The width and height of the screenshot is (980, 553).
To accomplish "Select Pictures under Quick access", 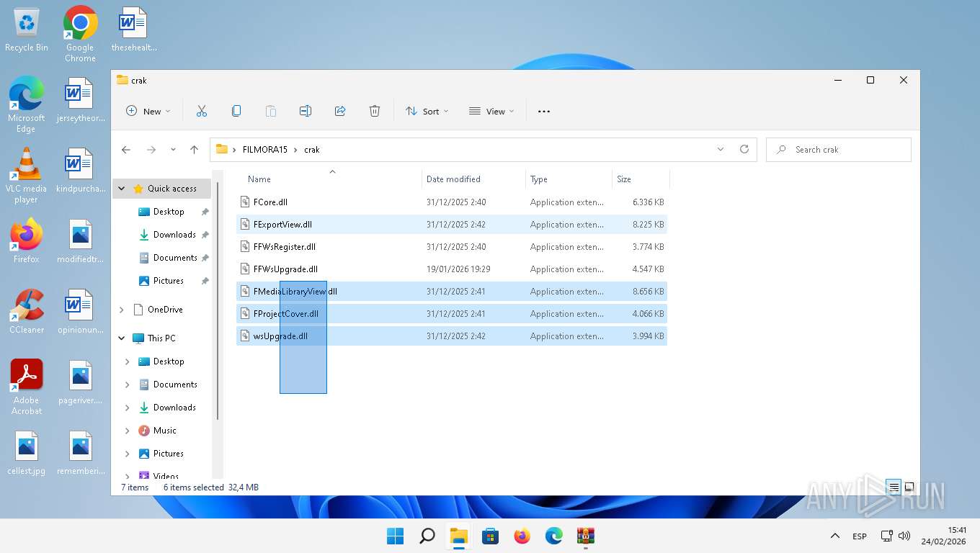I will coord(169,281).
